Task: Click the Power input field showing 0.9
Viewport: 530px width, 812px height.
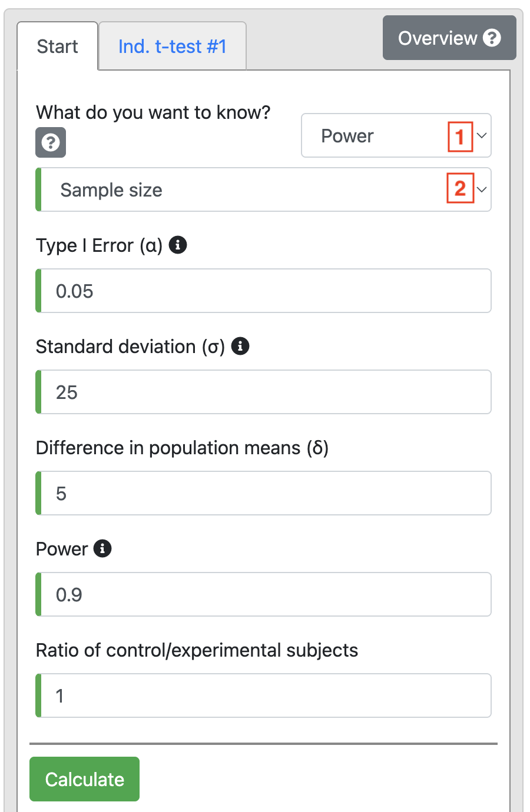Action: coord(265,595)
